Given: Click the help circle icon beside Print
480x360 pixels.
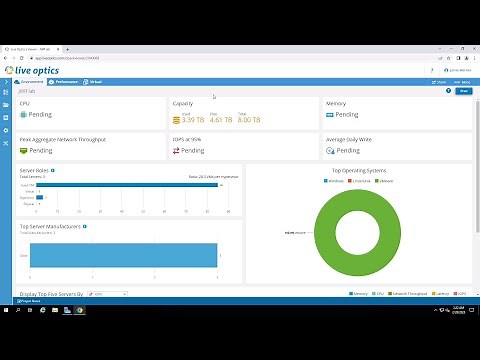Looking at the screenshot, I should click(448, 91).
